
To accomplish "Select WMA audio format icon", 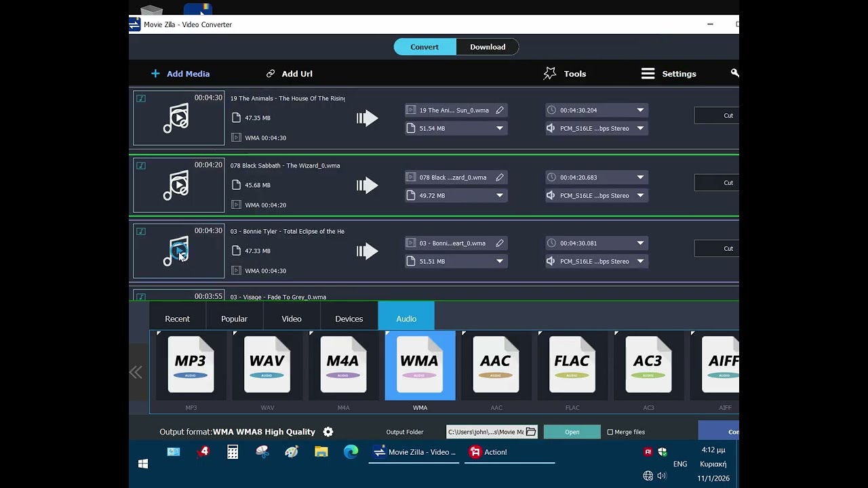I will click(420, 365).
